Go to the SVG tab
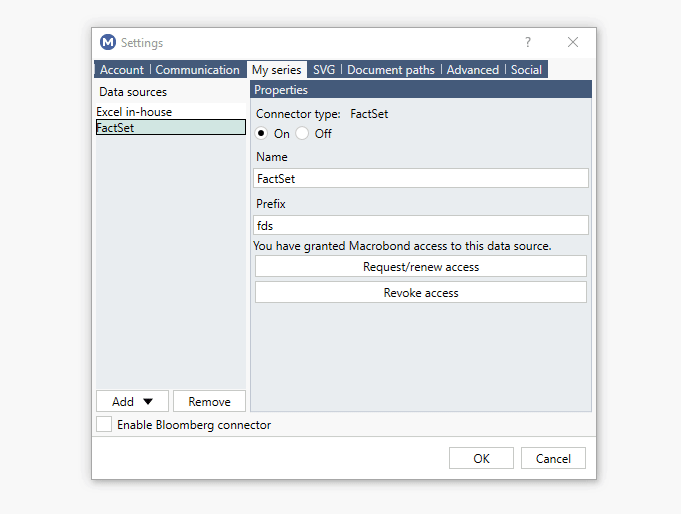Image resolution: width=681 pixels, height=514 pixels. coord(324,70)
